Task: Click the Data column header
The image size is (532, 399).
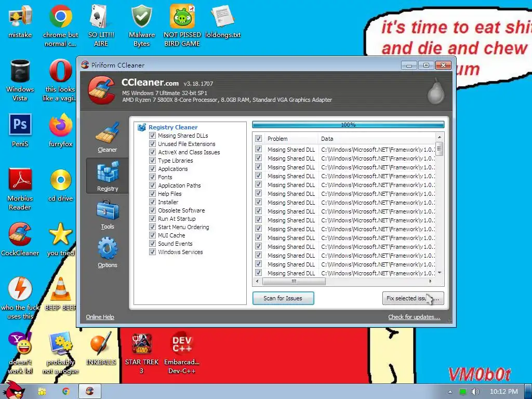Action: pos(377,138)
